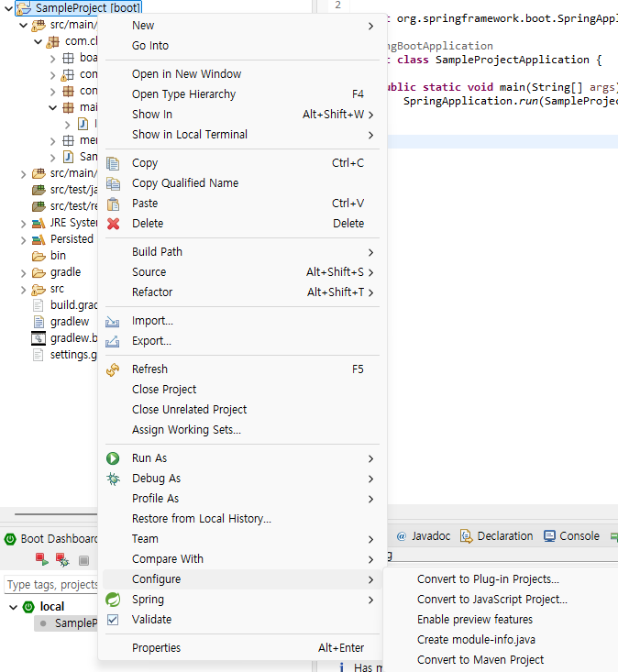Click the JRE System Library icon
618x672 pixels.
click(39, 224)
